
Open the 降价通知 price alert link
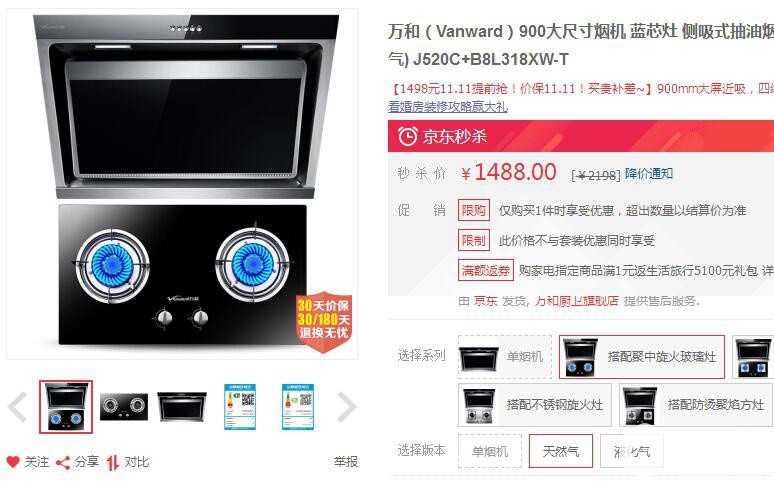tap(649, 174)
